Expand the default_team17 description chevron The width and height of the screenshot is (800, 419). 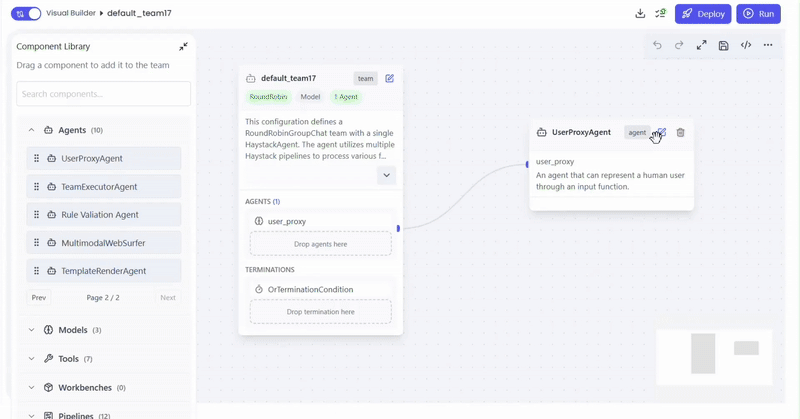(x=386, y=175)
